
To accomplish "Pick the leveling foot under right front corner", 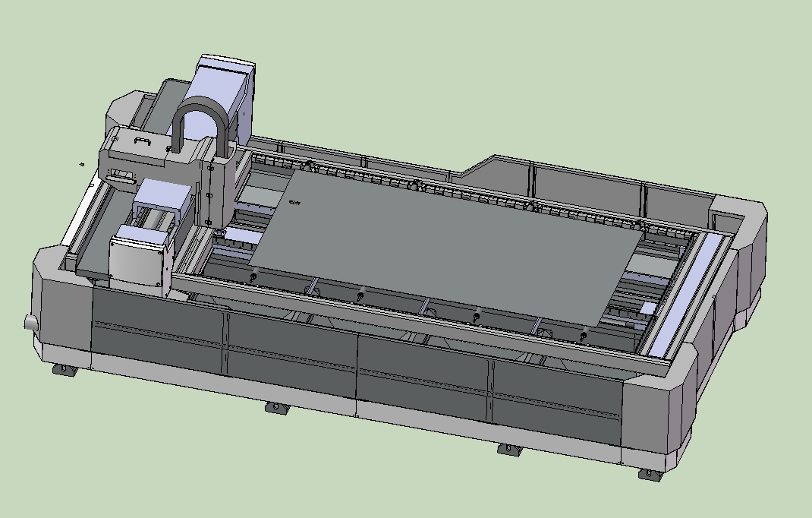I will tap(650, 475).
